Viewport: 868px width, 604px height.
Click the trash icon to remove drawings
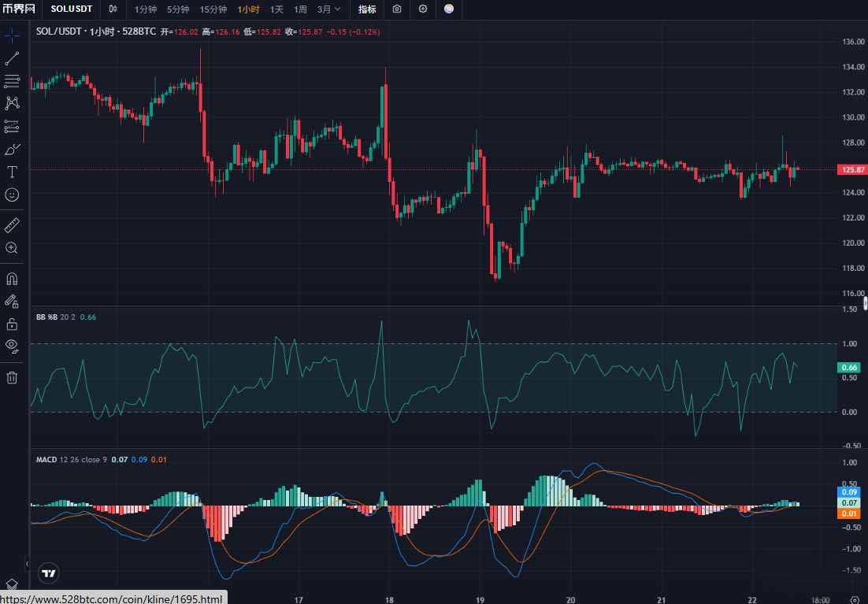point(12,378)
